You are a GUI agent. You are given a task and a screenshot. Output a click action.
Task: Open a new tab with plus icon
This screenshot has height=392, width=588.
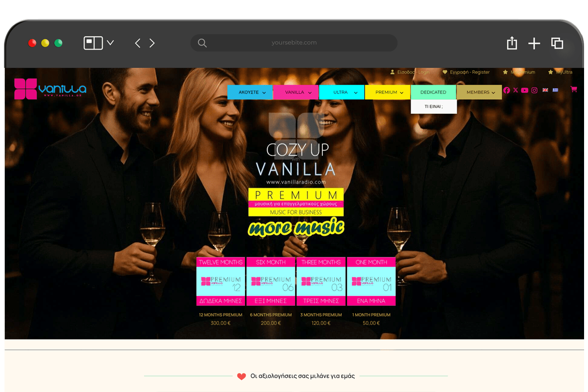pos(534,44)
